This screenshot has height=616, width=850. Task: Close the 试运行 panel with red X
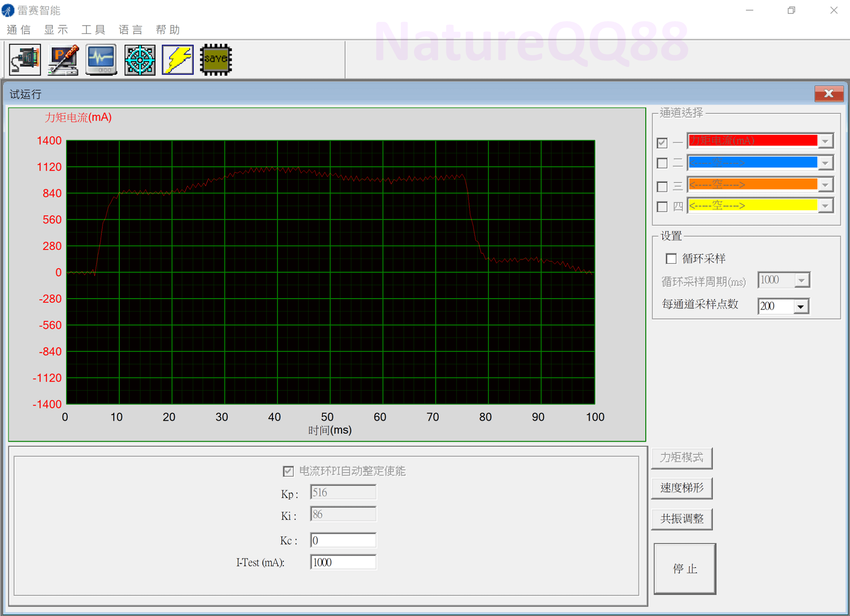(828, 94)
